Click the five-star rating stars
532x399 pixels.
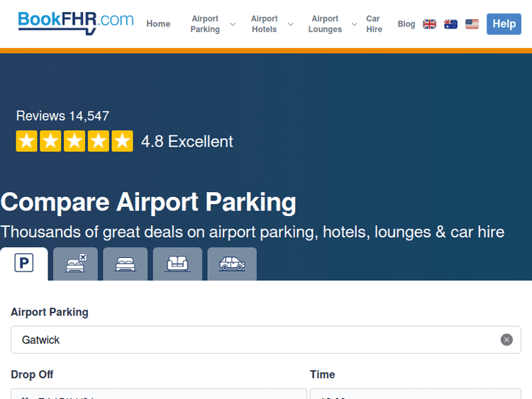(x=74, y=141)
